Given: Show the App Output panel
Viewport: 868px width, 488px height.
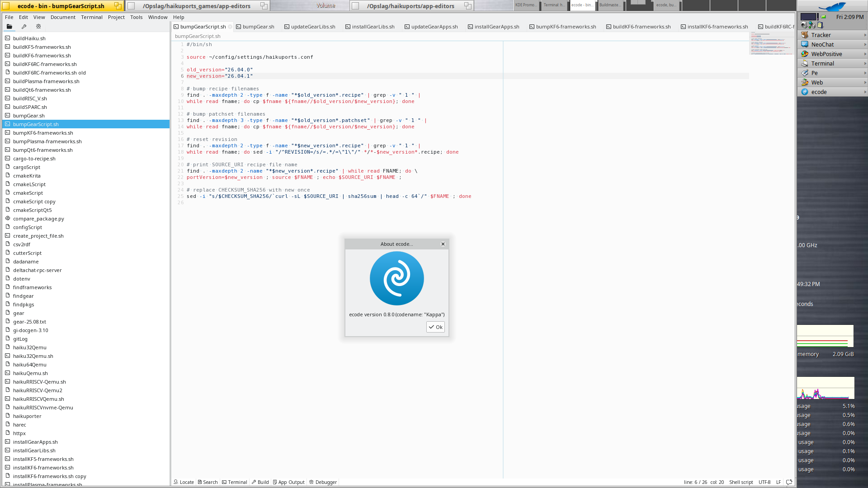Looking at the screenshot, I should click(x=288, y=482).
